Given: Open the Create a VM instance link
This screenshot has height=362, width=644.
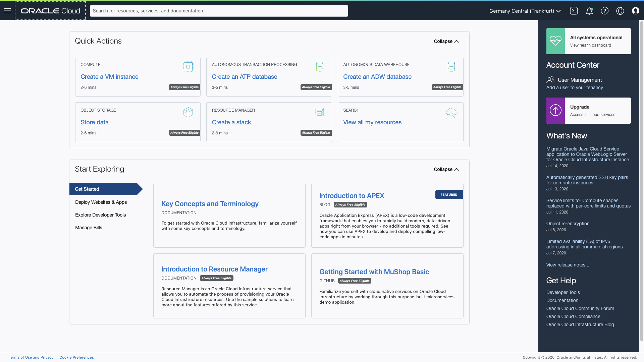Looking at the screenshot, I should 109,77.
